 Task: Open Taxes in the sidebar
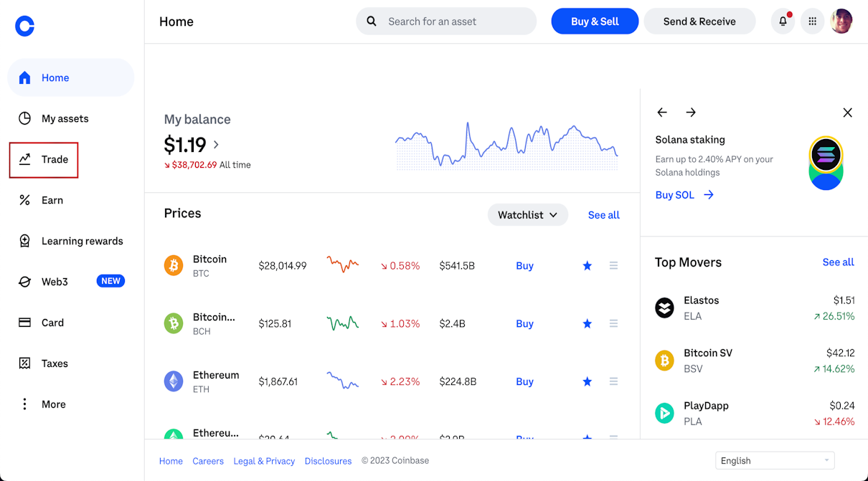pyautogui.click(x=71, y=363)
